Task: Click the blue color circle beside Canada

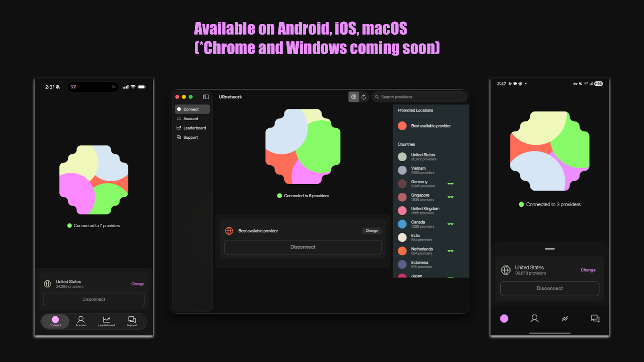Action: coord(402,224)
